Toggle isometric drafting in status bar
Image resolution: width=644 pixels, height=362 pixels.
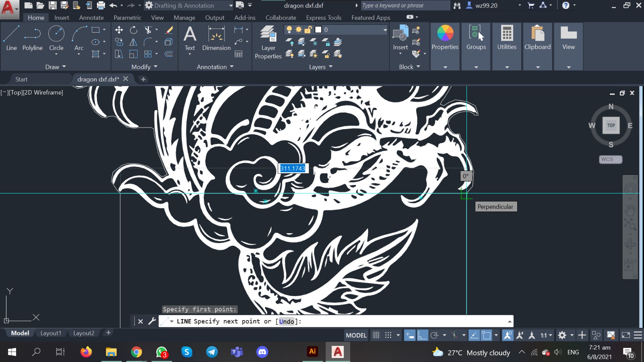point(454,335)
